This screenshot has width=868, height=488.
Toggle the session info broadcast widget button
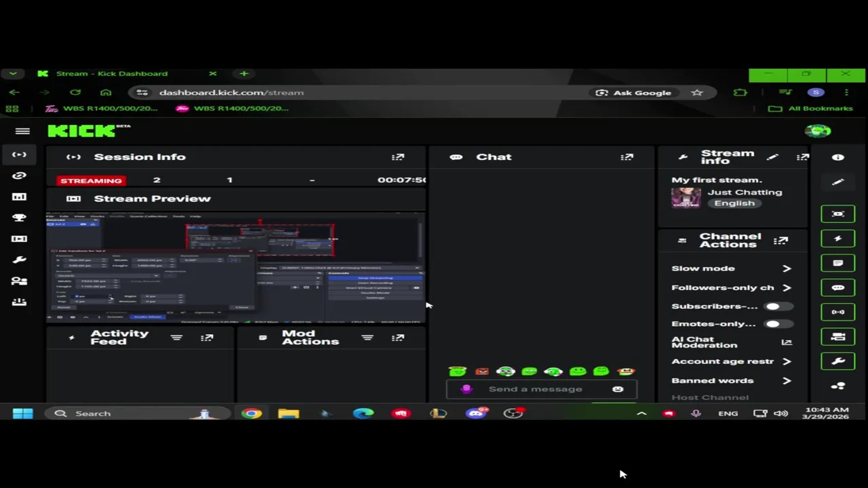[838, 312]
